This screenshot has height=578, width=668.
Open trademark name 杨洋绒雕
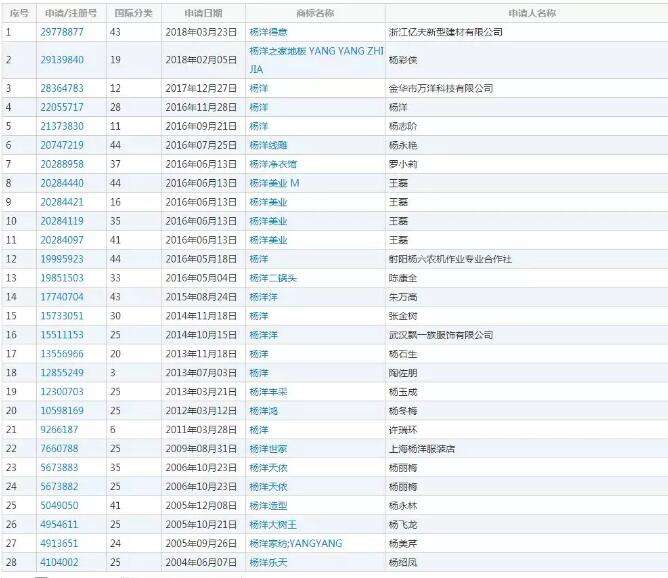coord(268,145)
